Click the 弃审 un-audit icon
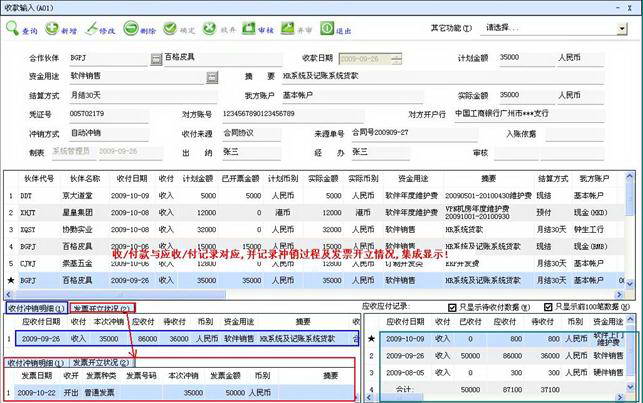Screen dimensions: 643x403 tap(287, 28)
